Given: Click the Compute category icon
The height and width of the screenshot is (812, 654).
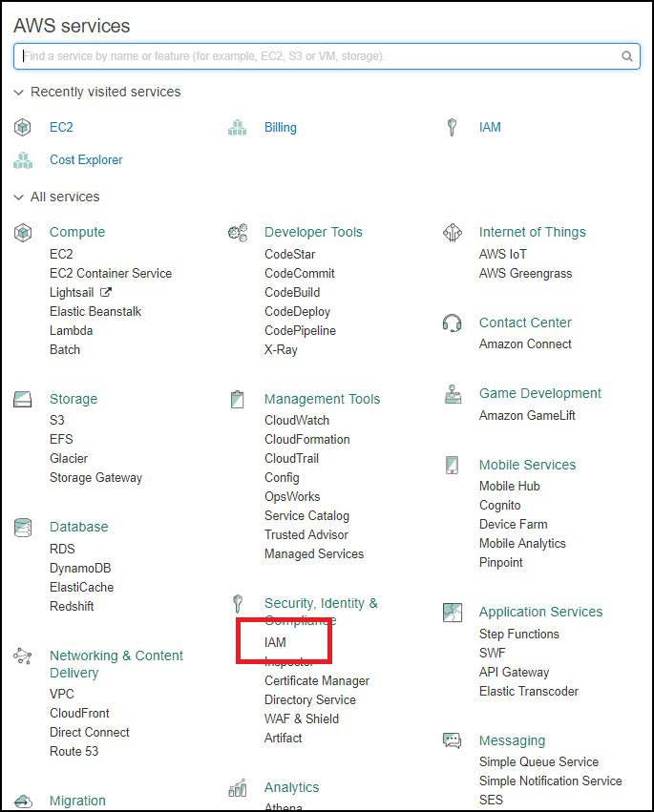Looking at the screenshot, I should tap(22, 233).
